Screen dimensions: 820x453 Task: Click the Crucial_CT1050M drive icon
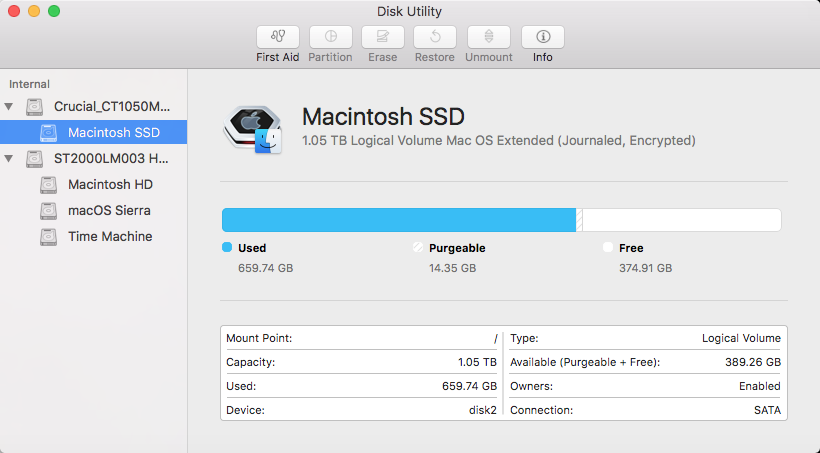coord(35,107)
